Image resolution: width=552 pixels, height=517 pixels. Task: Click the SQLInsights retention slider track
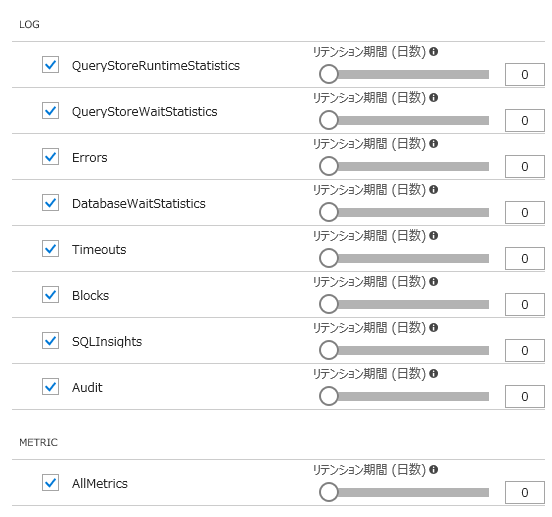(x=404, y=351)
